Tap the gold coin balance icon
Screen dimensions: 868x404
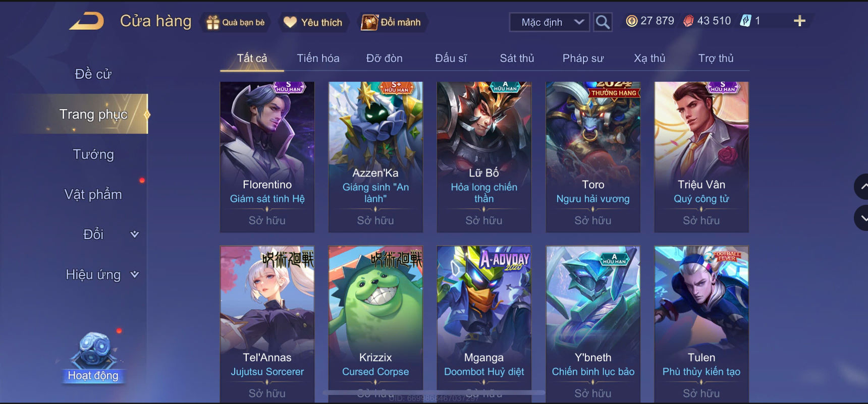click(631, 21)
